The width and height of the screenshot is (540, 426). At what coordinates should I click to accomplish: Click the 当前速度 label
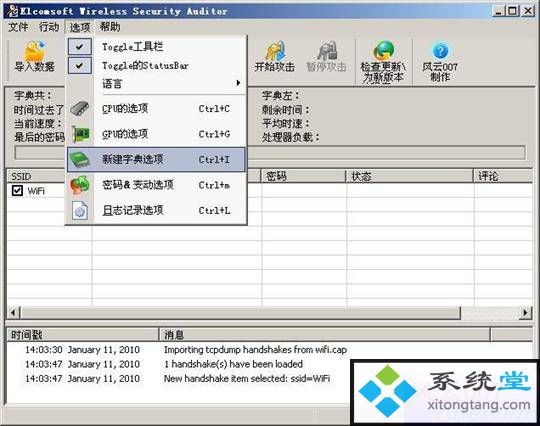click(x=38, y=123)
